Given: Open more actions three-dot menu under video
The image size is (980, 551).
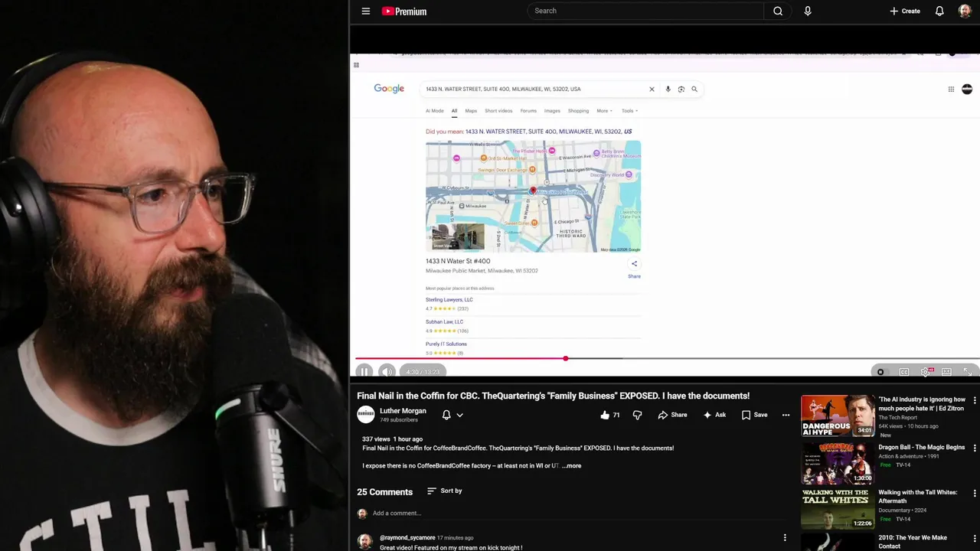Looking at the screenshot, I should 786,415.
